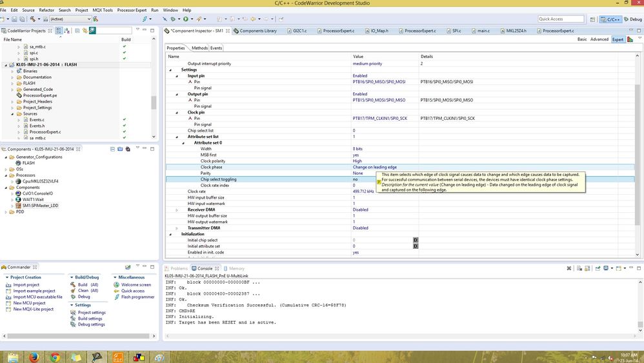Viewport: 644px width, 363px height.
Task: Select the Expert view mode
Action: click(618, 39)
